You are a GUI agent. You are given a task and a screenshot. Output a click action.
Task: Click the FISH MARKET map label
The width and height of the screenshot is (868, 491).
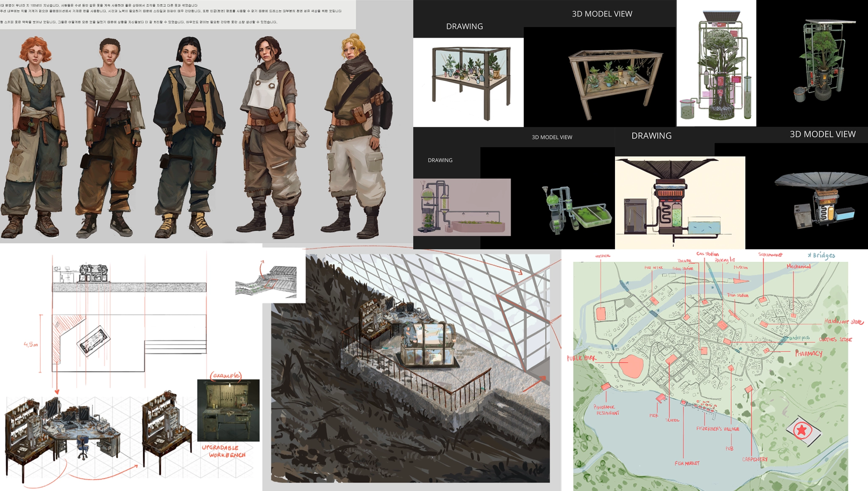687,463
